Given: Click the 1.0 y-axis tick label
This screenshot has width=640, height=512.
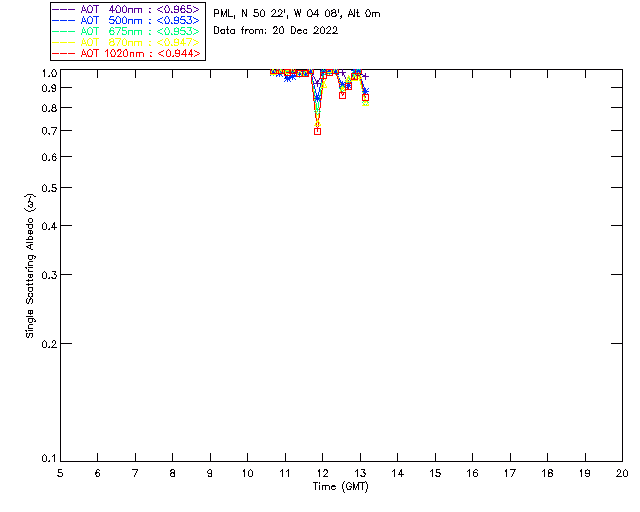Looking at the screenshot, I should point(49,73).
